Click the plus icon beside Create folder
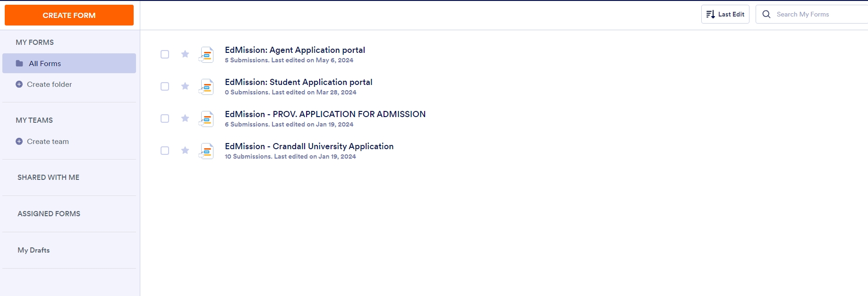The width and height of the screenshot is (868, 296). click(x=19, y=84)
